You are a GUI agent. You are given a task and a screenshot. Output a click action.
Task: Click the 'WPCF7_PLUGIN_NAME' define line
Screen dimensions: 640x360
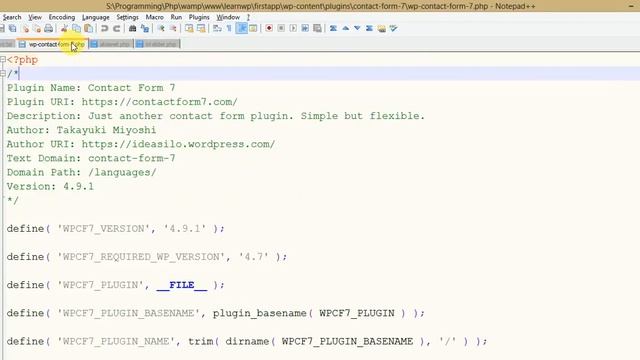(x=247, y=341)
